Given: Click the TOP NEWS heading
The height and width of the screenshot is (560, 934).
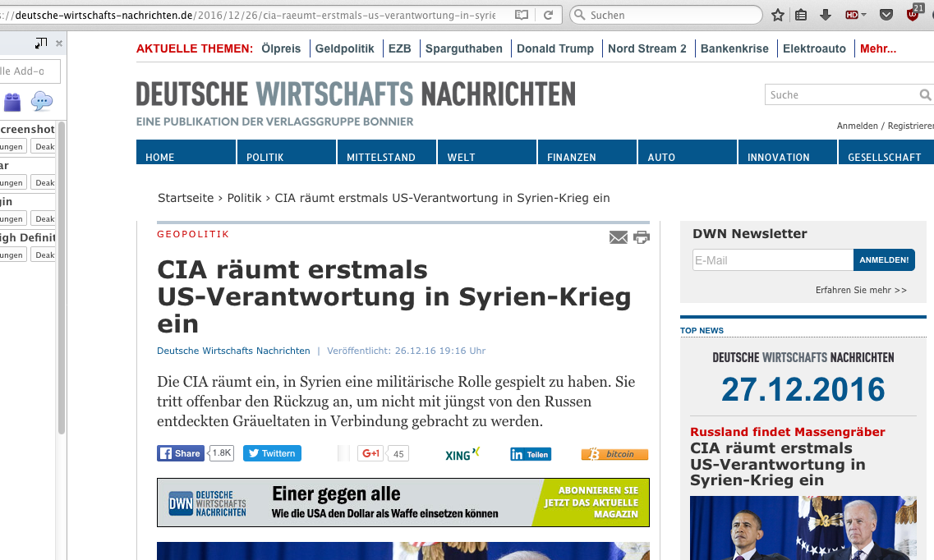Looking at the screenshot, I should [702, 330].
